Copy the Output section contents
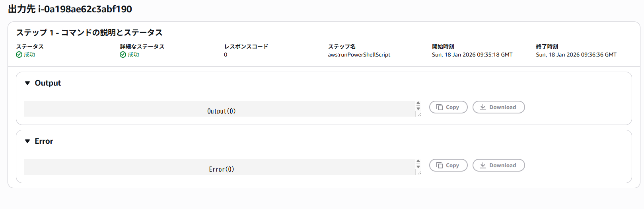Viewport: 644px width, 209px height. click(x=448, y=107)
